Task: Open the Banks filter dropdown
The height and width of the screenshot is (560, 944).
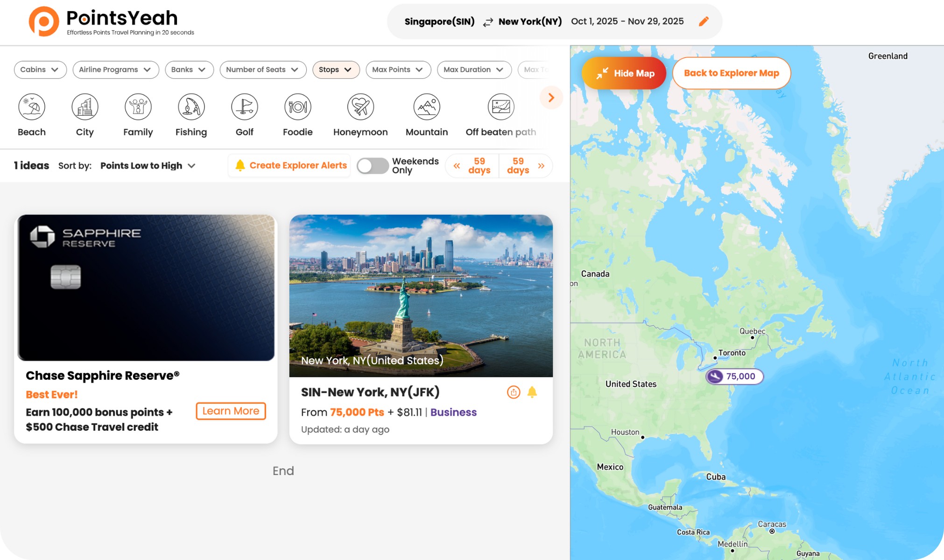Action: pos(189,70)
